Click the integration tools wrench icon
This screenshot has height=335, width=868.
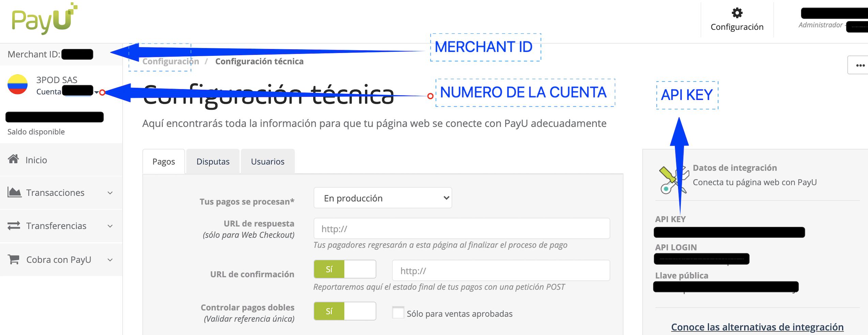(x=674, y=180)
